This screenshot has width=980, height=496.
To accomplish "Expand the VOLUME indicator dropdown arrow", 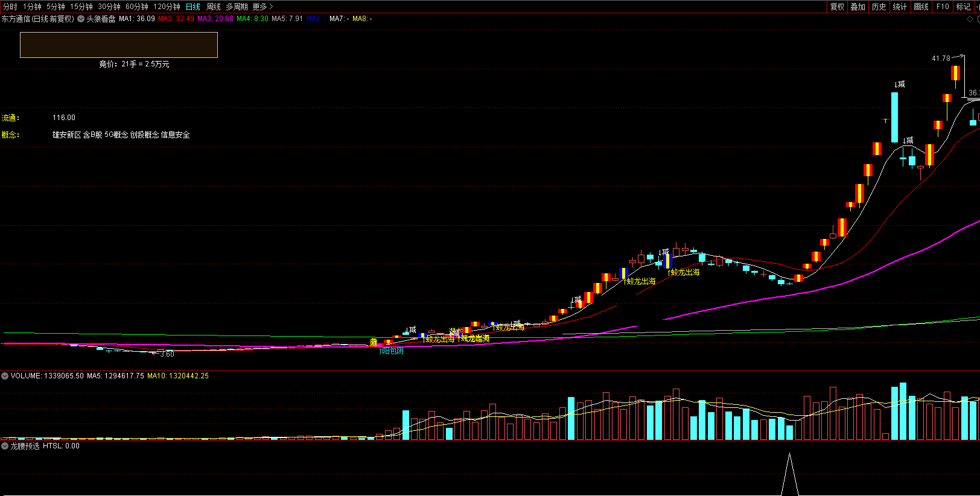I will pos(5,376).
